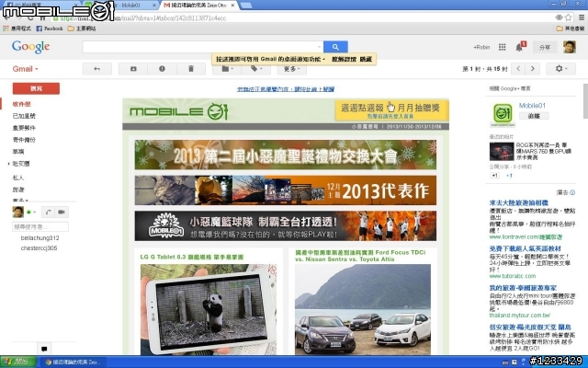588x368 pixels.
Task: Archive this email with the archive icon
Action: (133, 69)
